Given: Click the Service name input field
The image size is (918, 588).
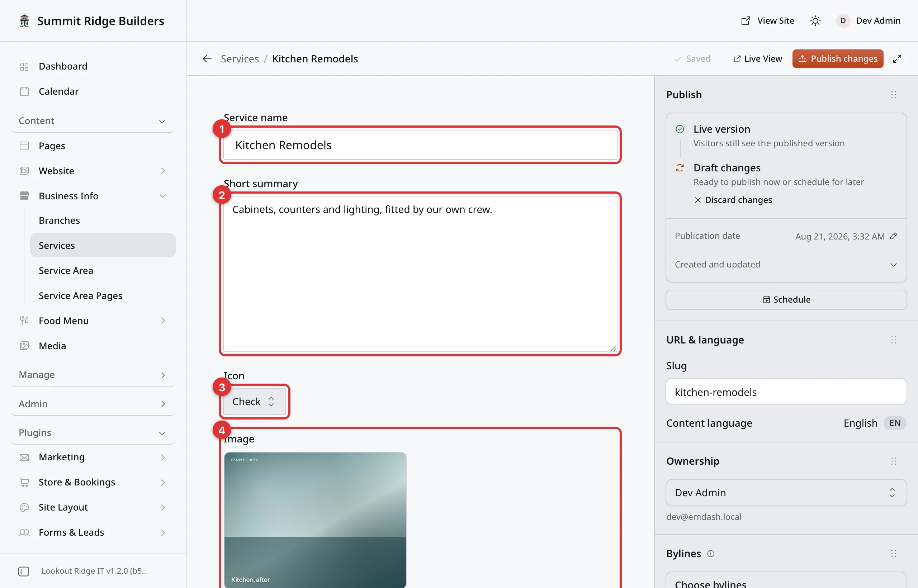Looking at the screenshot, I should tap(420, 145).
